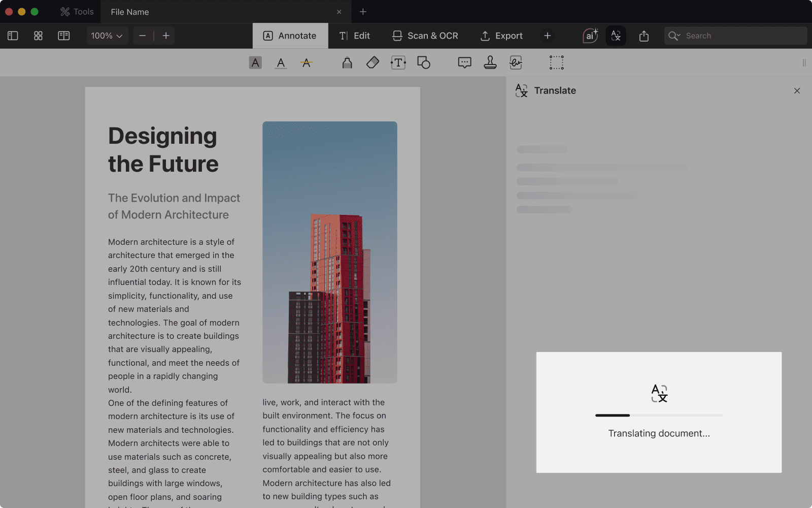812x508 pixels.
Task: Select the stamp tool
Action: point(490,62)
